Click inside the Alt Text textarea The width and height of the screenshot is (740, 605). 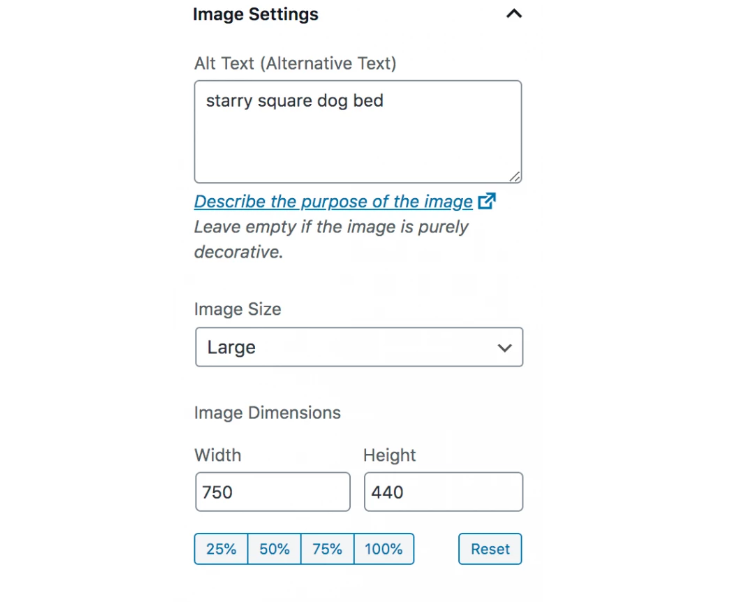click(358, 132)
